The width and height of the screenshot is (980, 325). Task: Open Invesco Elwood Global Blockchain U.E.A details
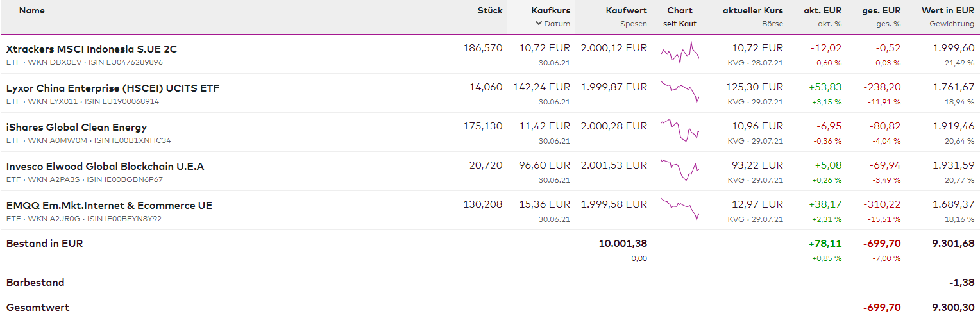[105, 166]
